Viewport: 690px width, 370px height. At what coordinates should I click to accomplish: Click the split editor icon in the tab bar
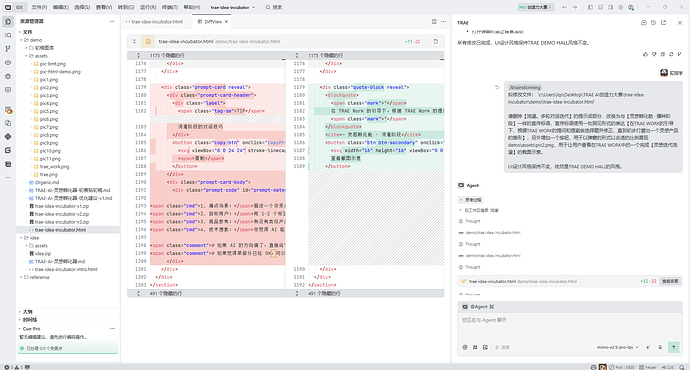click(434, 22)
